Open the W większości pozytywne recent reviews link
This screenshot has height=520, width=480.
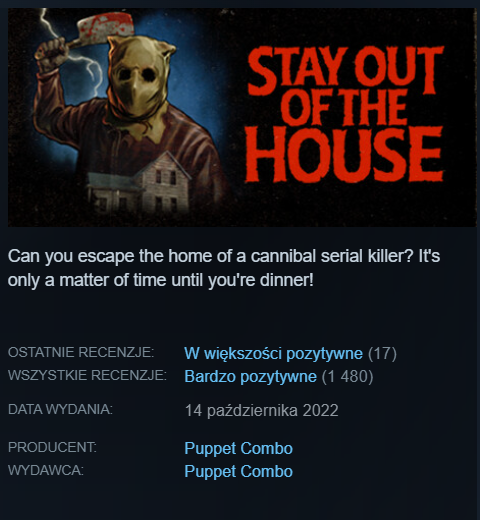click(x=273, y=353)
